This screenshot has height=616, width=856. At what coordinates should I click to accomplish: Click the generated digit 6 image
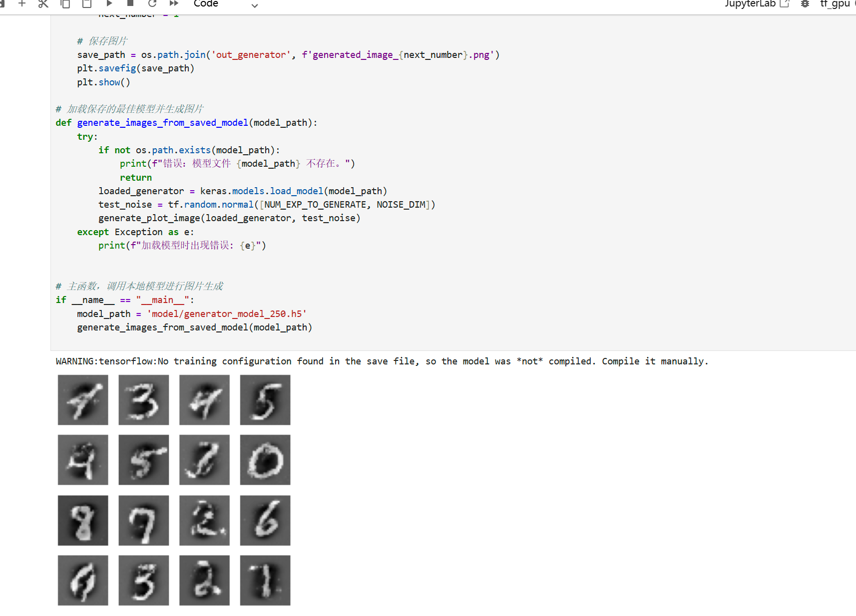265,520
